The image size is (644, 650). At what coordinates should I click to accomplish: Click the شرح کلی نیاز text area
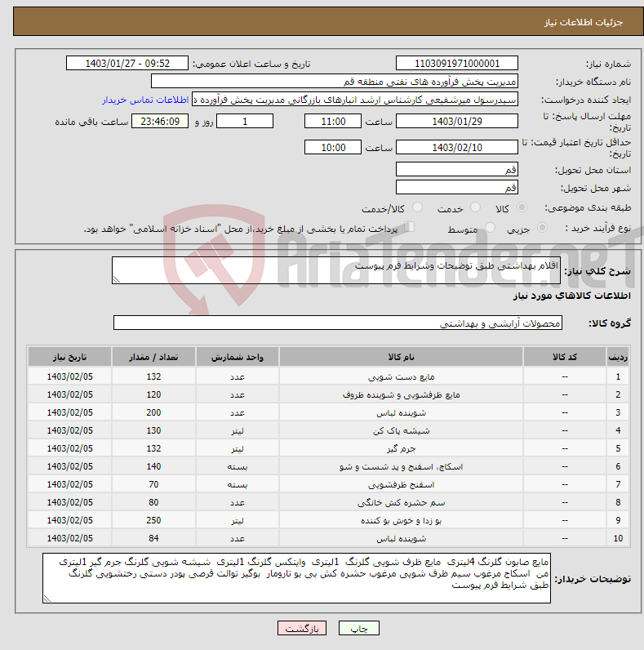tap(336, 270)
